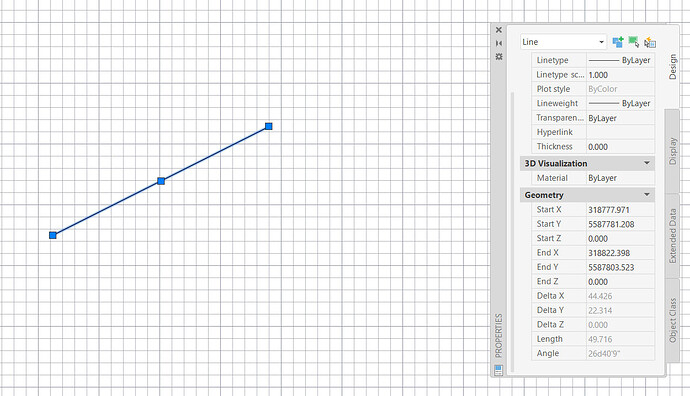The width and height of the screenshot is (690, 396).
Task: Switch to the Design tab
Action: coord(672,66)
